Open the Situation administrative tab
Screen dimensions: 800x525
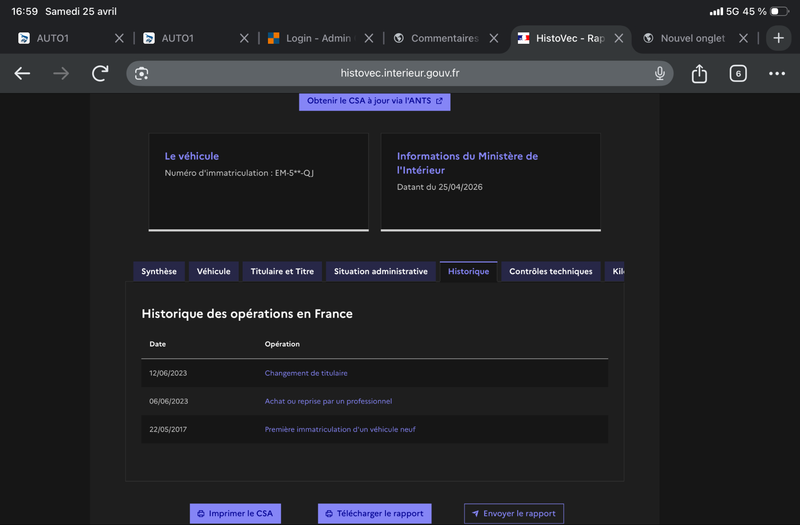(380, 271)
